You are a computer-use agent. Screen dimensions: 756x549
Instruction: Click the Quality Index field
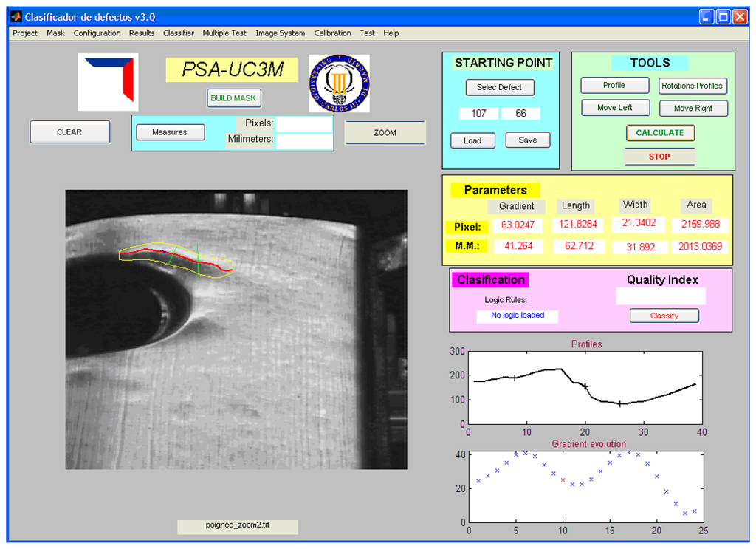pyautogui.click(x=661, y=296)
